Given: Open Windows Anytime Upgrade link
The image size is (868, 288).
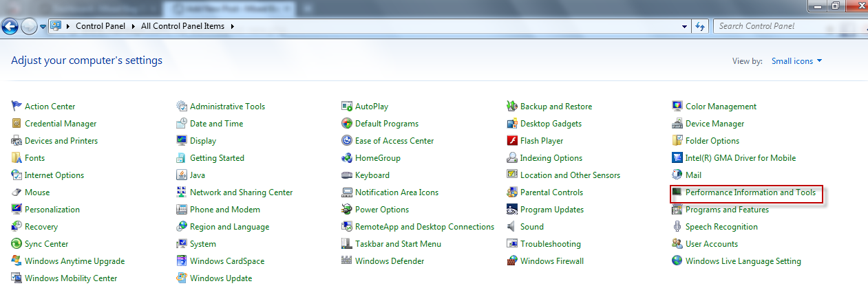Looking at the screenshot, I should (x=74, y=261).
